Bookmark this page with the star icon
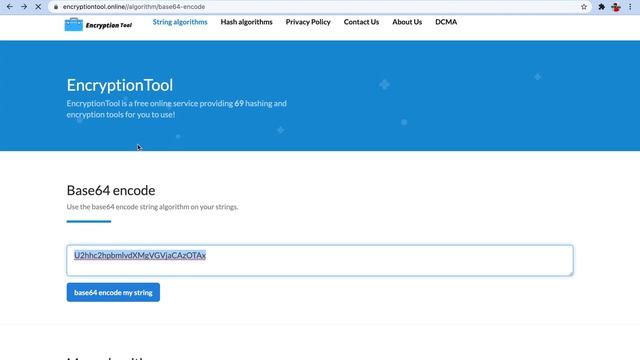Image resolution: width=640 pixels, height=360 pixels. click(584, 7)
